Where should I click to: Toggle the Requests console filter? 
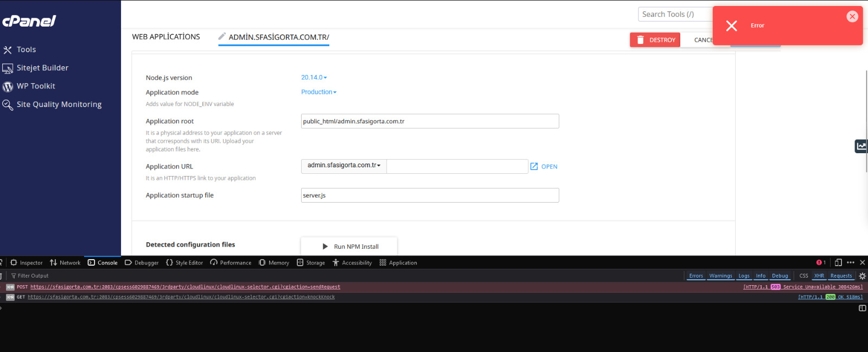[841, 276]
